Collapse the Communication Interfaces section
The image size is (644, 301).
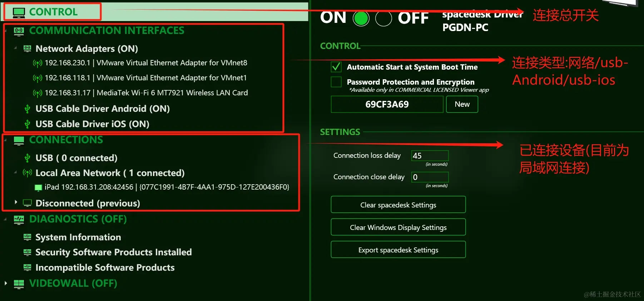[6, 31]
